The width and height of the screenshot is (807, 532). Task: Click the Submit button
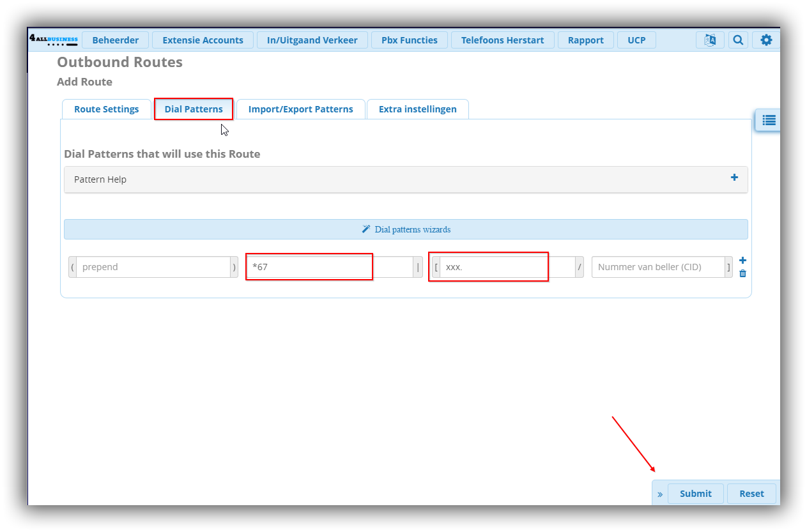(695, 494)
